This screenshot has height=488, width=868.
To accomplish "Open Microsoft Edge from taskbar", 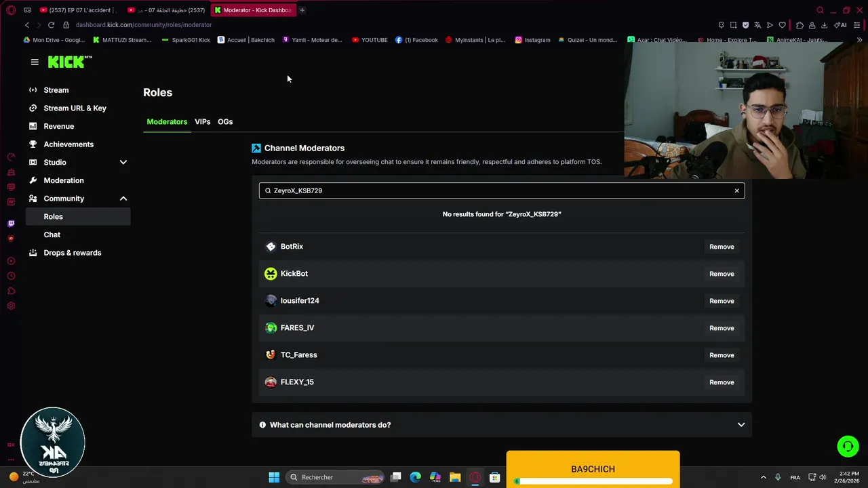I will 416,477.
